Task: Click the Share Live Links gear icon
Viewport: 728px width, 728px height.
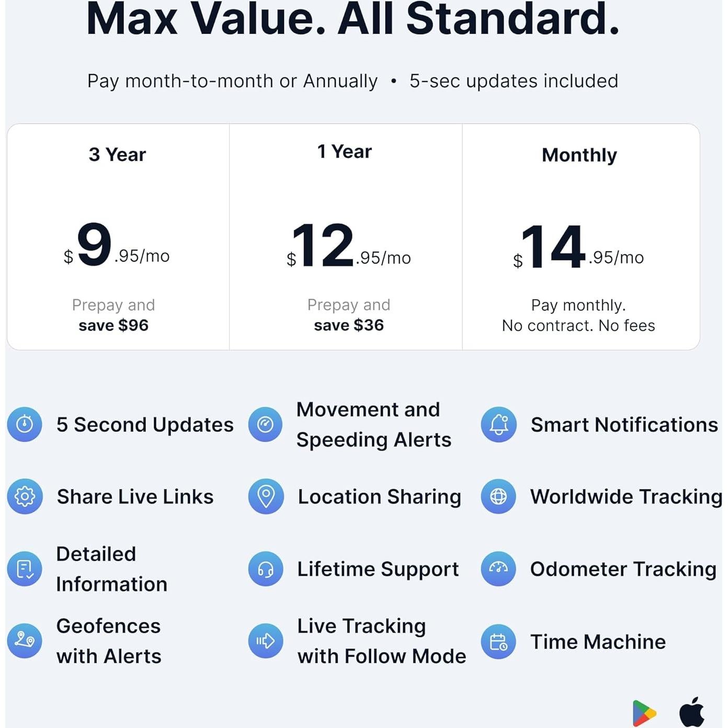Action: 25,496
